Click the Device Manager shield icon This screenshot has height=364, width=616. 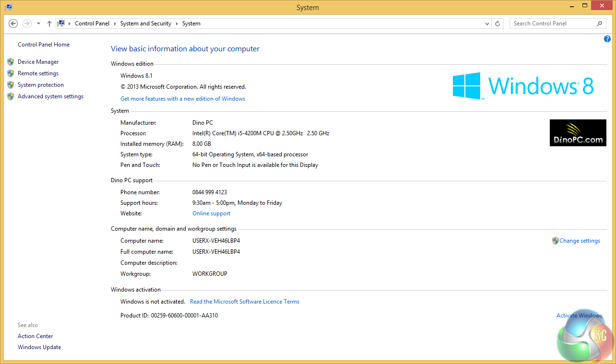[x=11, y=62]
